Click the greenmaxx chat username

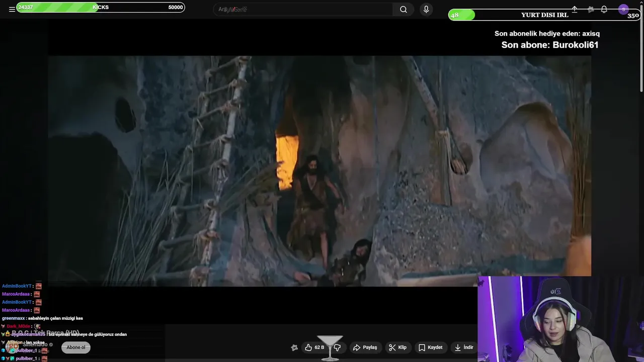coord(13,318)
